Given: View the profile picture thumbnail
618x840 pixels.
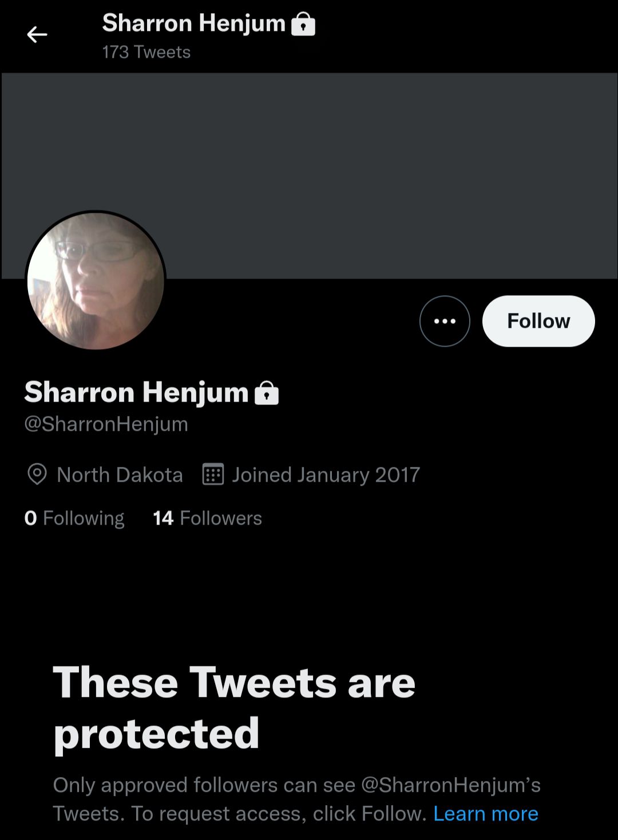Looking at the screenshot, I should [x=96, y=280].
